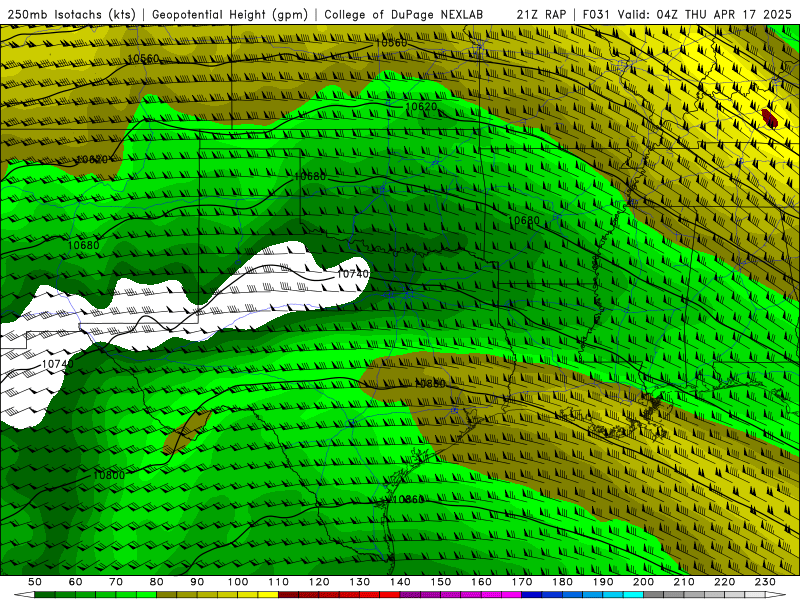Click the "Valid: 04Z THU APR 17 2025" text
800x600 pixels.
point(705,15)
